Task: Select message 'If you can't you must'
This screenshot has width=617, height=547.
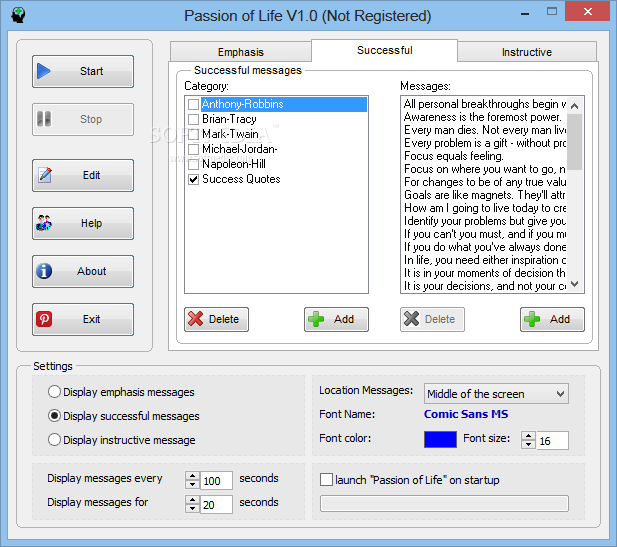Action: point(484,234)
